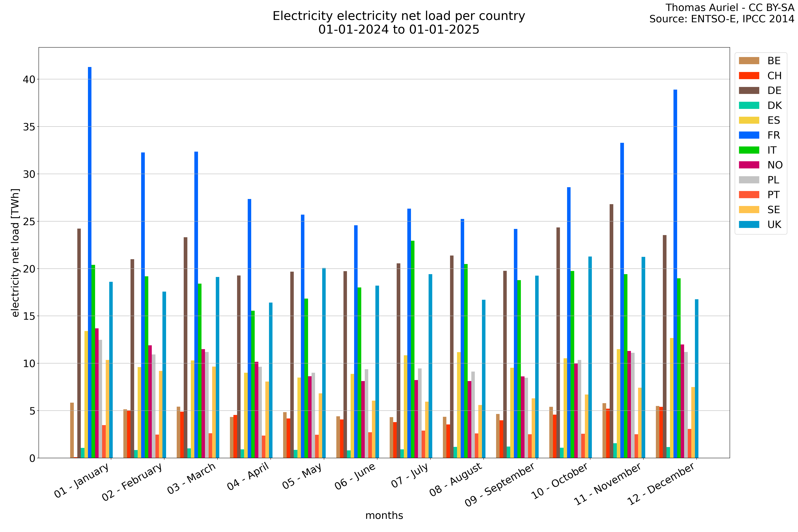The image size is (798, 532).
Task: Click the NO magenta legend swatch
Action: (749, 165)
